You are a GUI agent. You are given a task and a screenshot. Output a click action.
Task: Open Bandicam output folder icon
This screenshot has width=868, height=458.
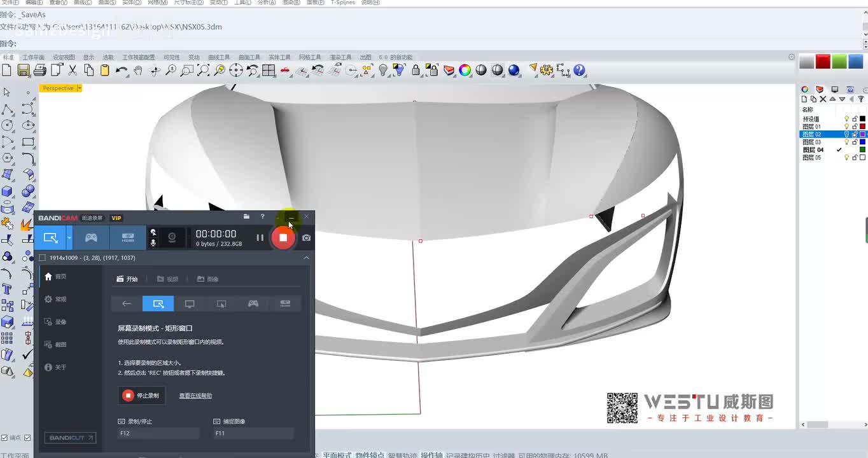tap(246, 217)
